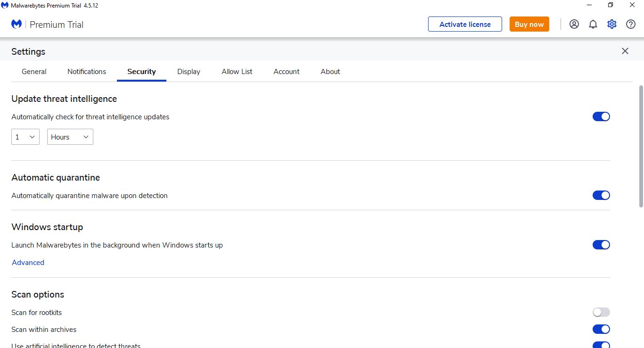Switch to the General tab
This screenshot has height=348, width=644.
[x=34, y=72]
